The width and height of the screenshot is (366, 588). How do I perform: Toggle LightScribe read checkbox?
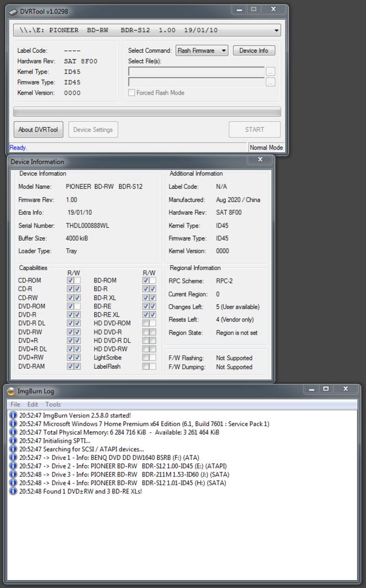point(145,357)
